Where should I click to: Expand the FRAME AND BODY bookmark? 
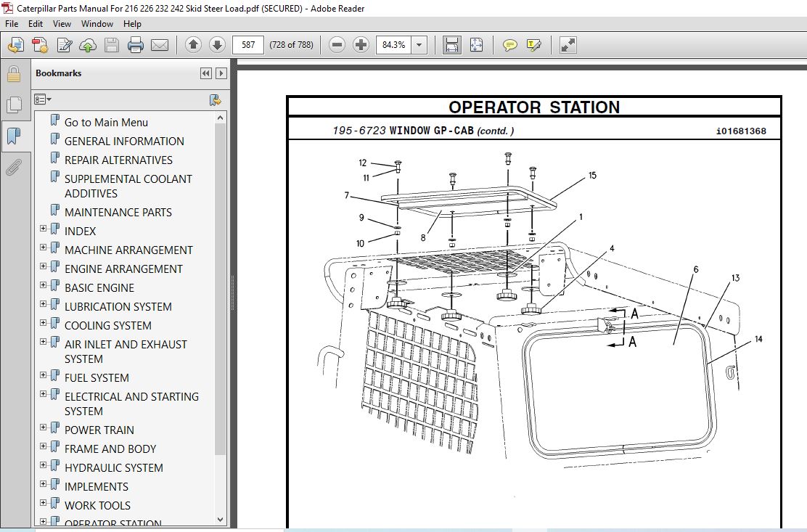[44, 446]
